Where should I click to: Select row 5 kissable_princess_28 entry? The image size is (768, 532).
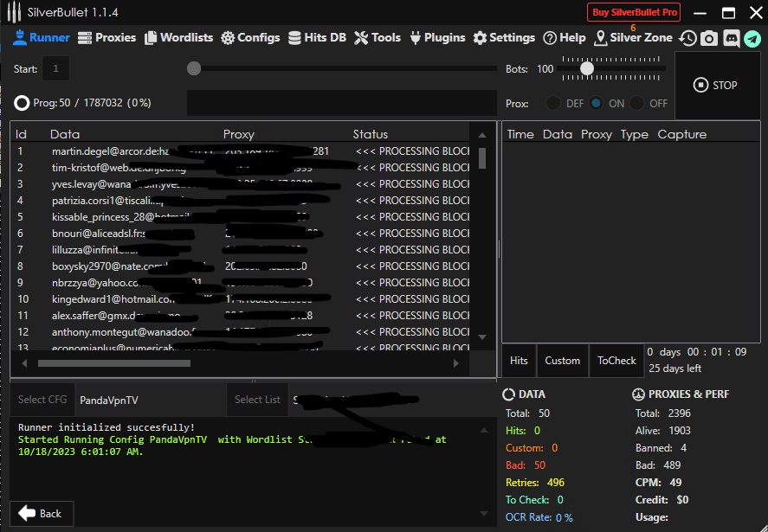(240, 217)
